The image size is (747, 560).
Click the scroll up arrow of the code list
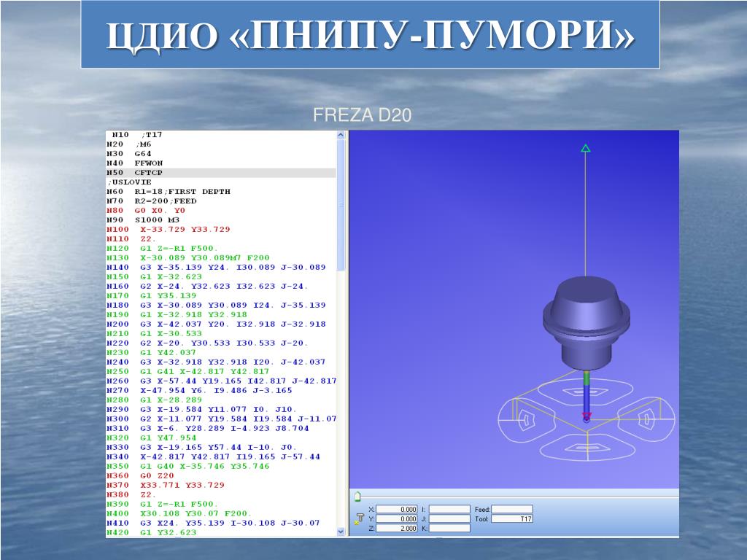point(341,135)
